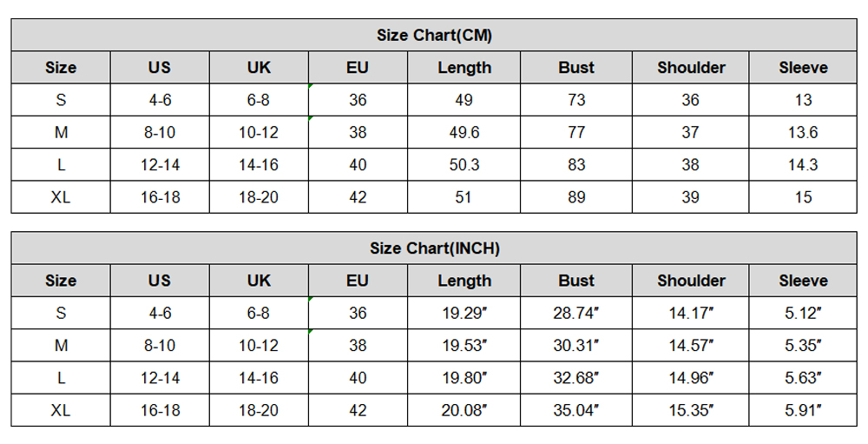Click bust value 89 in CM chart
The image size is (868, 444).
click(x=576, y=197)
